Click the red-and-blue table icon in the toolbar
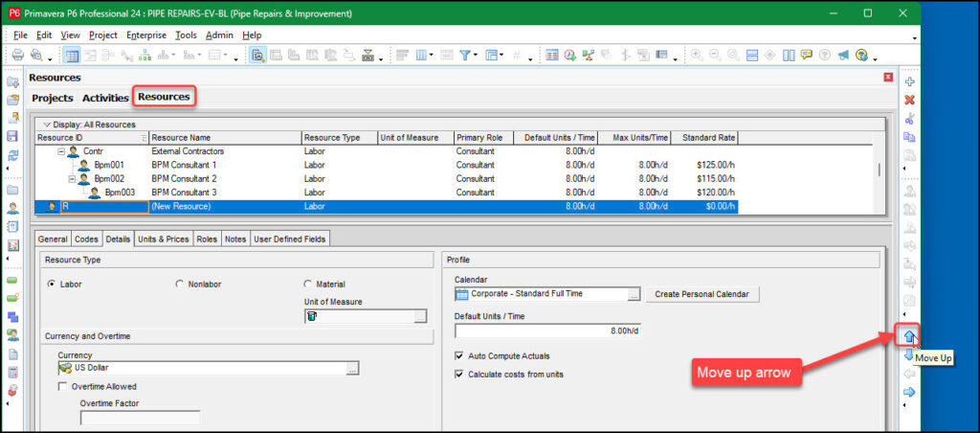Viewport: 980px width, 433px height. pyautogui.click(x=551, y=55)
